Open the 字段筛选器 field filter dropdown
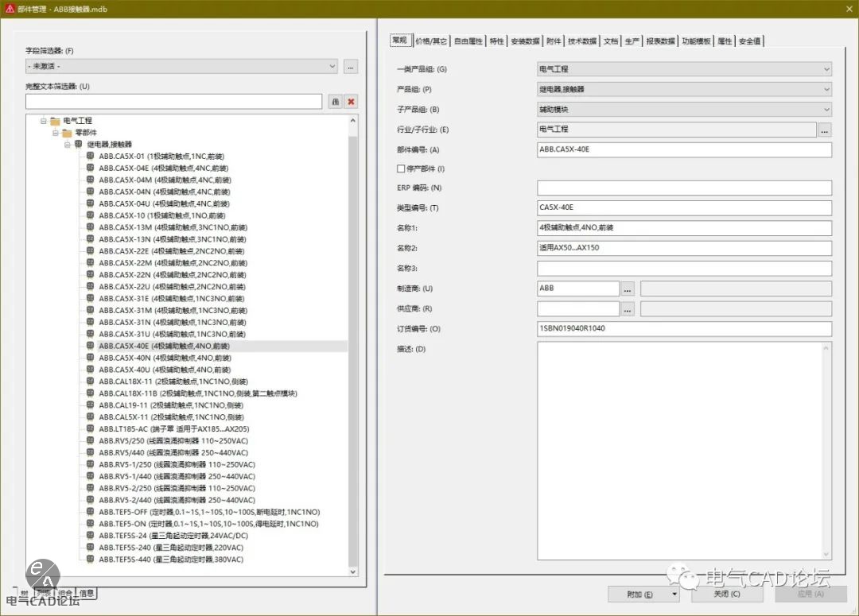The height and width of the screenshot is (616, 859). [x=182, y=66]
